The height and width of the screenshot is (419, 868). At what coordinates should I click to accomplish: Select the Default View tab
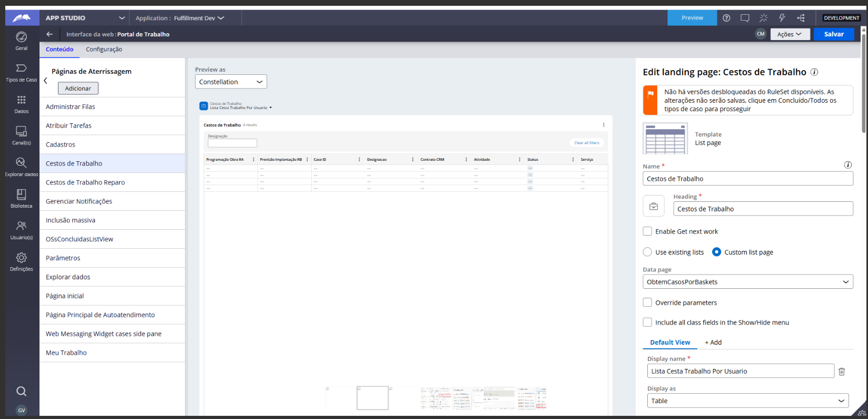click(x=670, y=343)
